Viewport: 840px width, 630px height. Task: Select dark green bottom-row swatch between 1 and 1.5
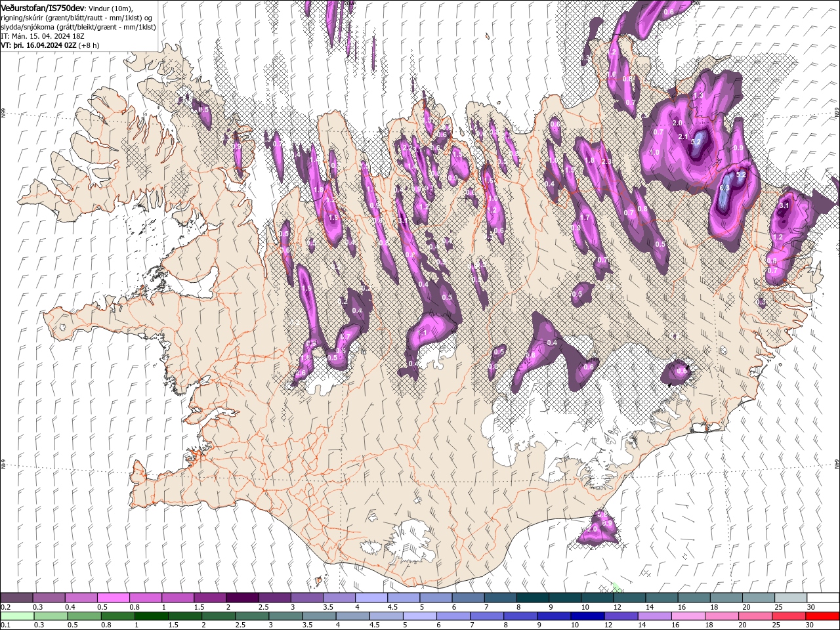point(152,616)
